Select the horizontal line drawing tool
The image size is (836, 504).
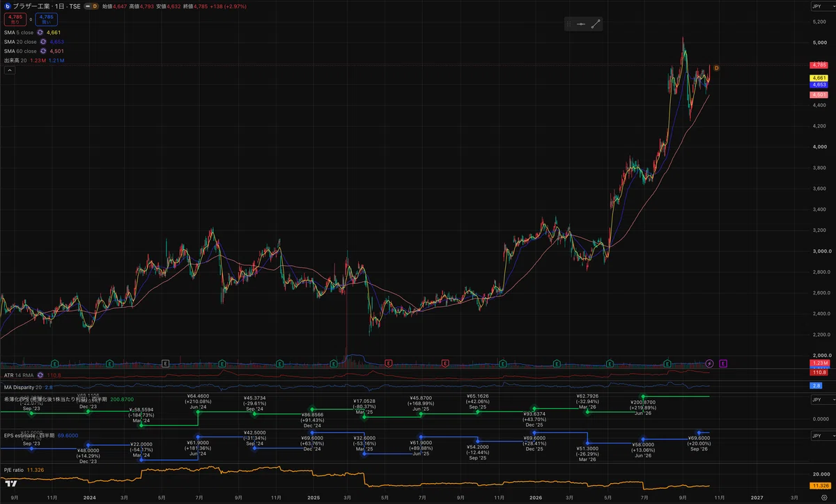580,24
